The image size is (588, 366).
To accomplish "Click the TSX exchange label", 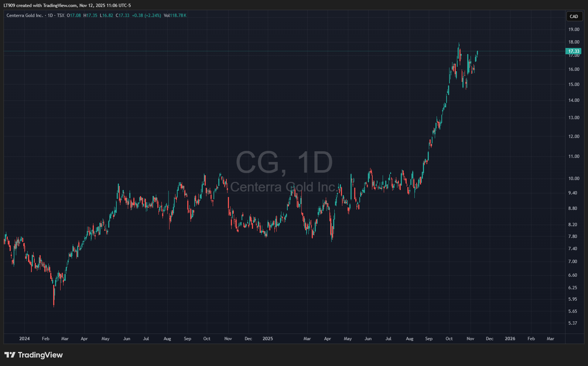I will coord(61,15).
